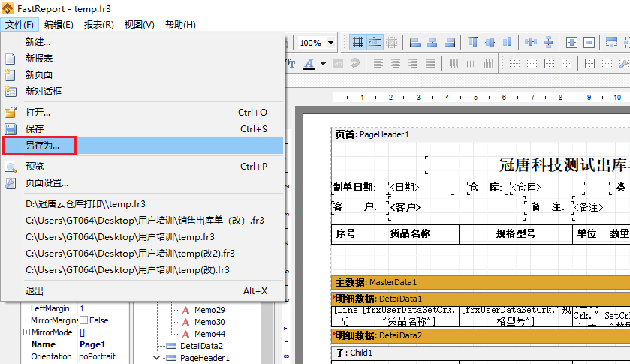Align selected objects to right edges

450,42
